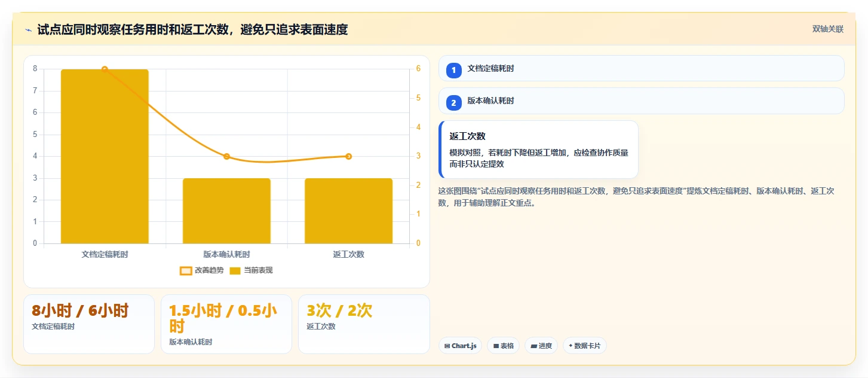Viewport: 868px width, 378px height.
Task: Click the trend line point above 返工次数
Action: click(x=348, y=157)
